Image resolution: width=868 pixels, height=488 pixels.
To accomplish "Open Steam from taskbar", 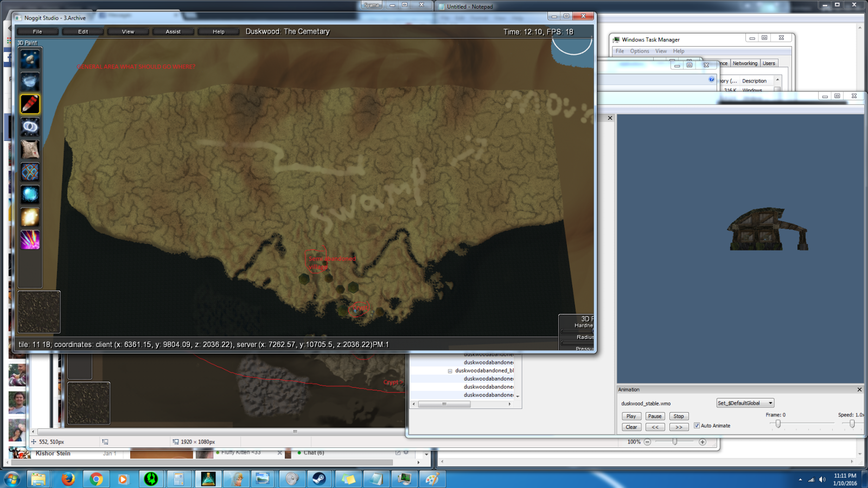I will click(x=319, y=479).
